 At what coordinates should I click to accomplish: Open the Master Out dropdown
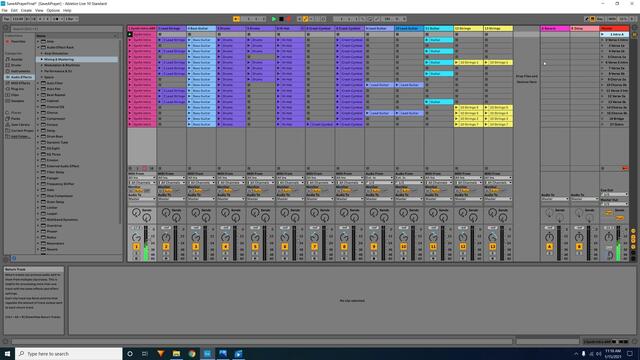point(614,204)
